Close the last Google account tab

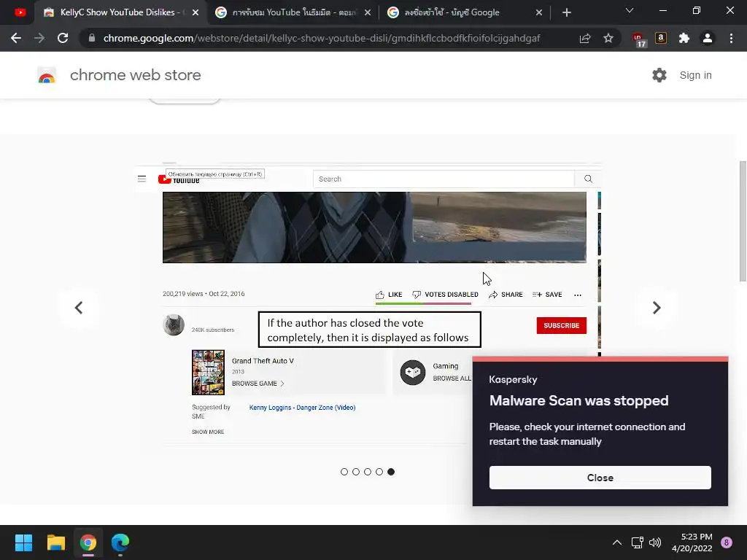click(x=539, y=13)
